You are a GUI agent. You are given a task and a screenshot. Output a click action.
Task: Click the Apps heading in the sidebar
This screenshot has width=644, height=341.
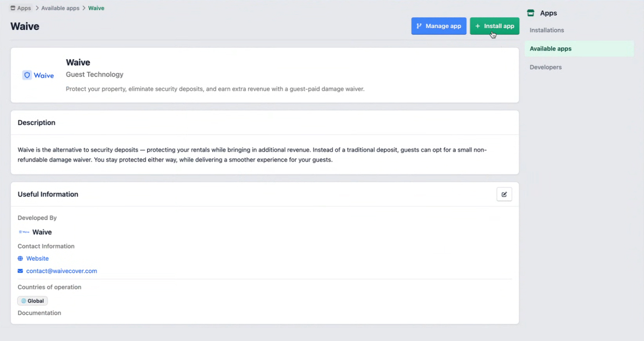click(x=548, y=13)
